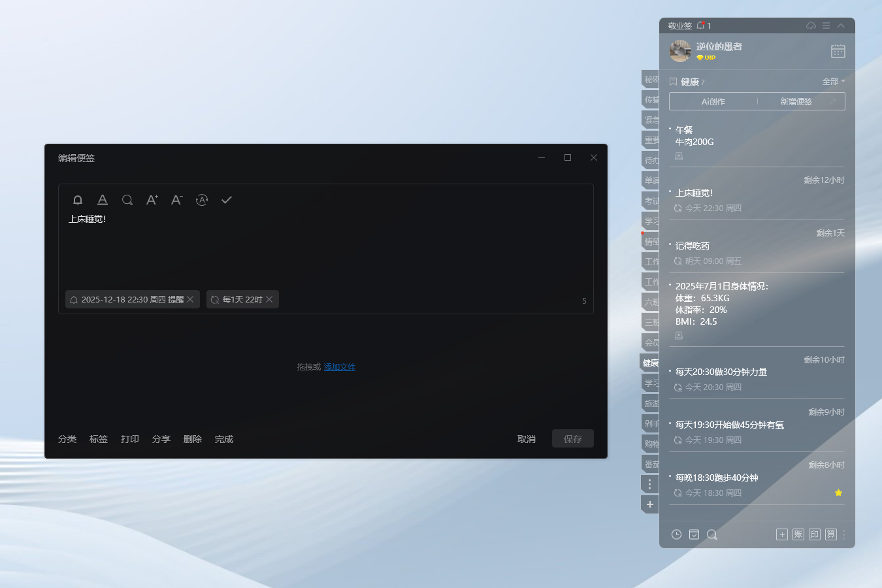Switch to the 健康 category tab
Viewport: 882px width, 588px height.
649,362
